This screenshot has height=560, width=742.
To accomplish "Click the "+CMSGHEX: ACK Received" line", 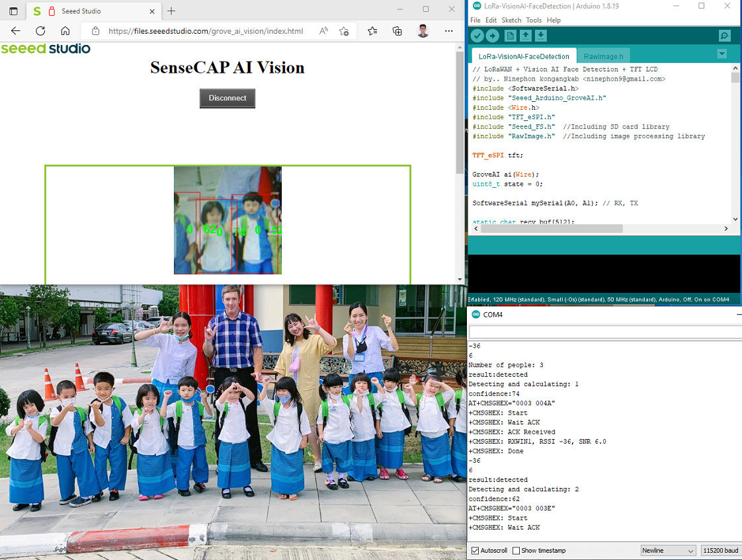I will click(x=512, y=432).
